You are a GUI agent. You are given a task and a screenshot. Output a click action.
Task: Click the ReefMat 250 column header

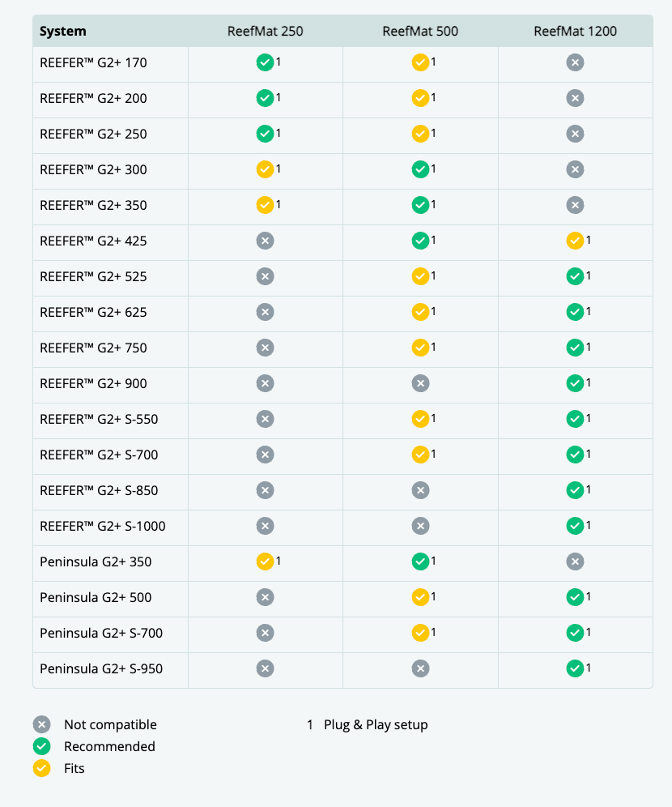(265, 32)
